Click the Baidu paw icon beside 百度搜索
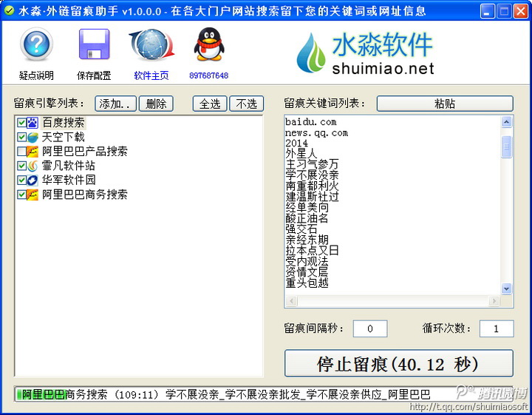532x415 pixels. click(x=33, y=123)
